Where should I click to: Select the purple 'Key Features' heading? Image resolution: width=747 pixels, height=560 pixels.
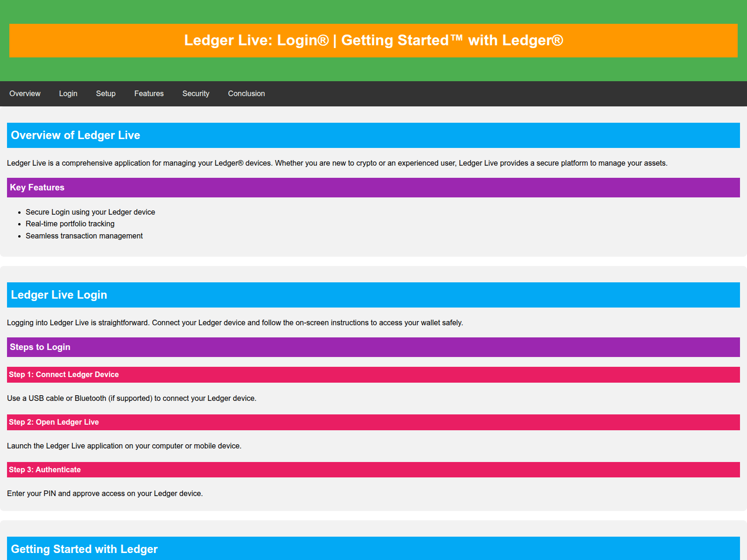pyautogui.click(x=37, y=188)
